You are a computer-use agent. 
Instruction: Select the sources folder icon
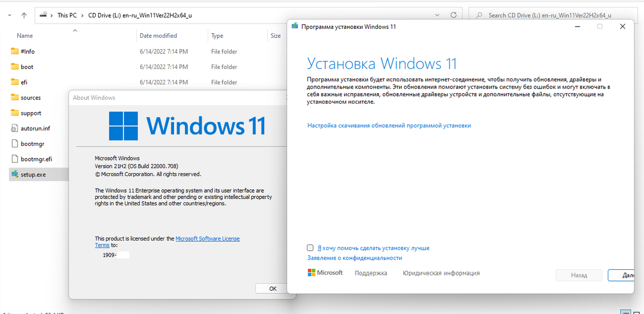[15, 98]
